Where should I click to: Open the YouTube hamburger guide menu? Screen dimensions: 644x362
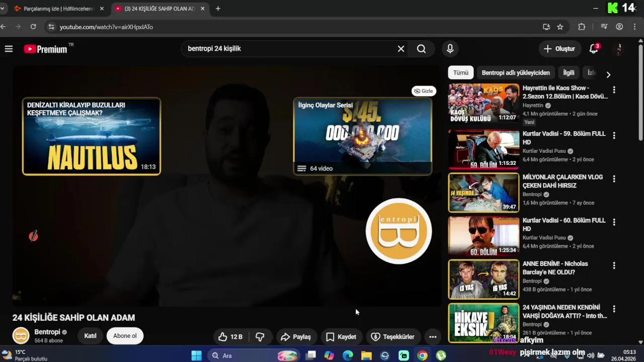(9, 49)
